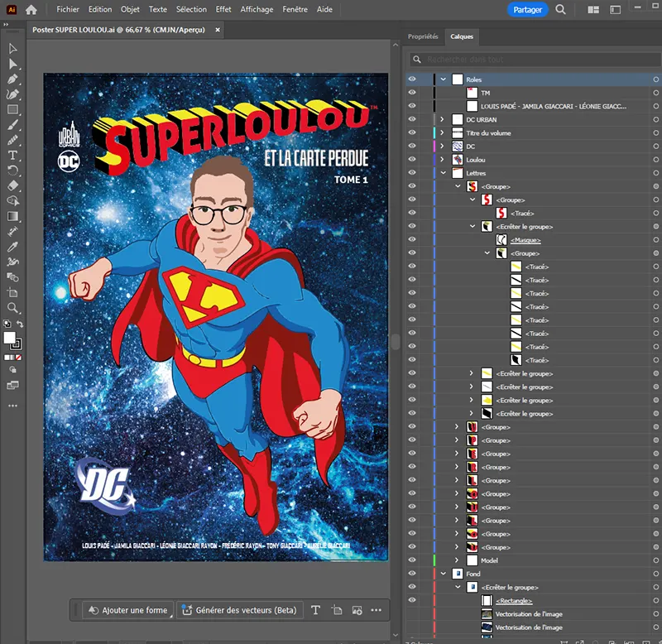Toggle visibility of the Lettres layer
662x644 pixels.
(x=412, y=173)
